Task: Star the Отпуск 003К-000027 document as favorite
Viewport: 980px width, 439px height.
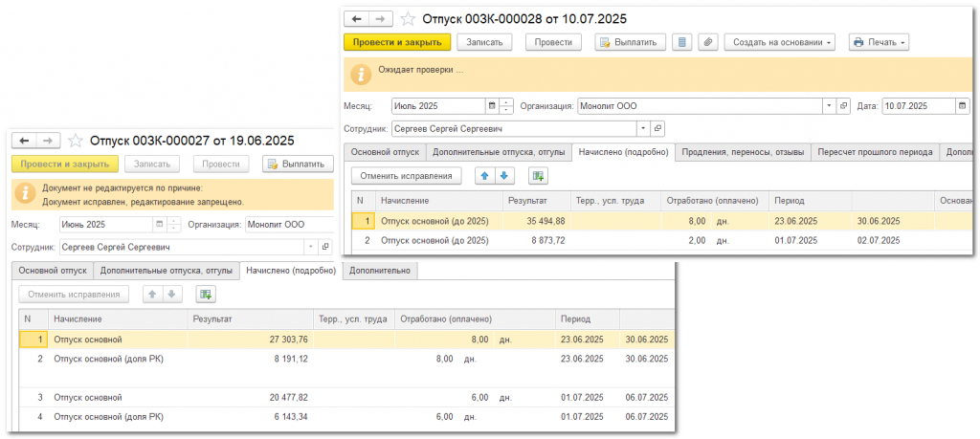Action: pyautogui.click(x=75, y=141)
